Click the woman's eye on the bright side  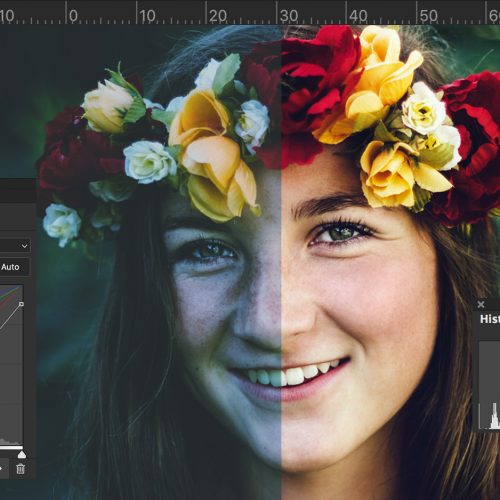[x=340, y=232]
